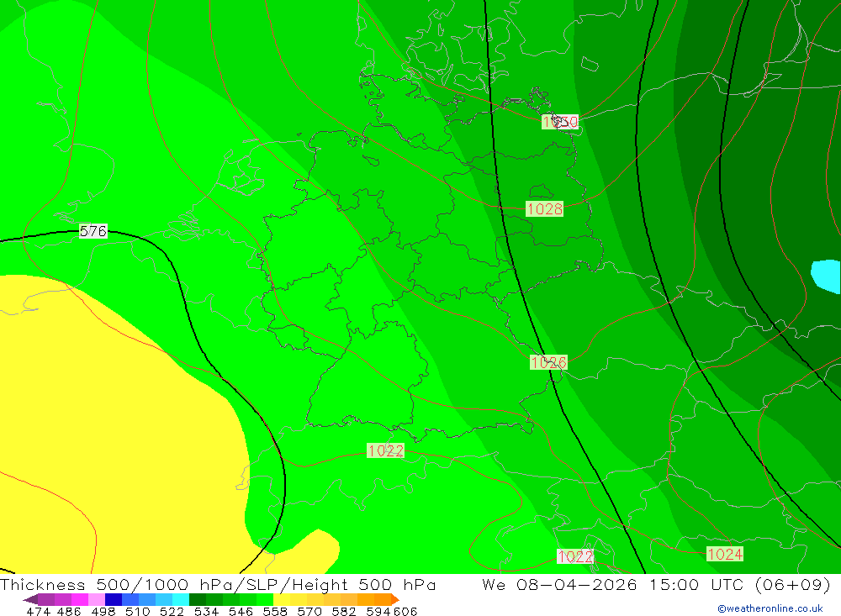The image size is (841, 616).
Task: Click the legend value 522
Action: 172,611
